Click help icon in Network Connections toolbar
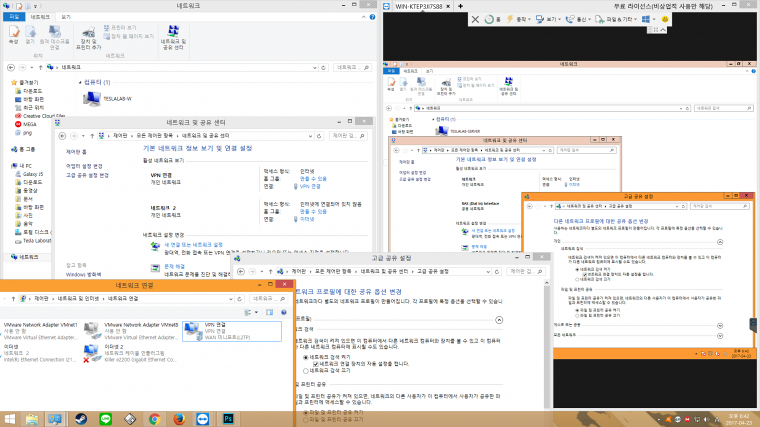 pos(284,312)
